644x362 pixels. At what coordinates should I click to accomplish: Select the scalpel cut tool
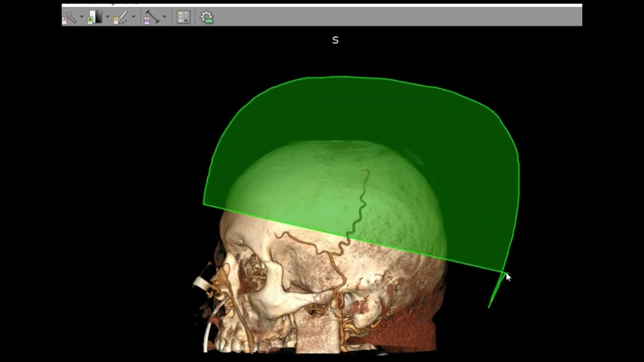pyautogui.click(x=120, y=17)
